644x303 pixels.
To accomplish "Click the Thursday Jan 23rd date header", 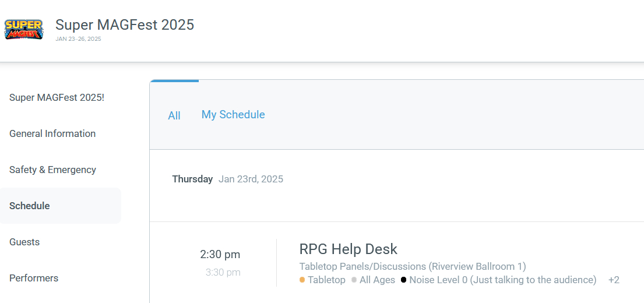I will click(227, 179).
